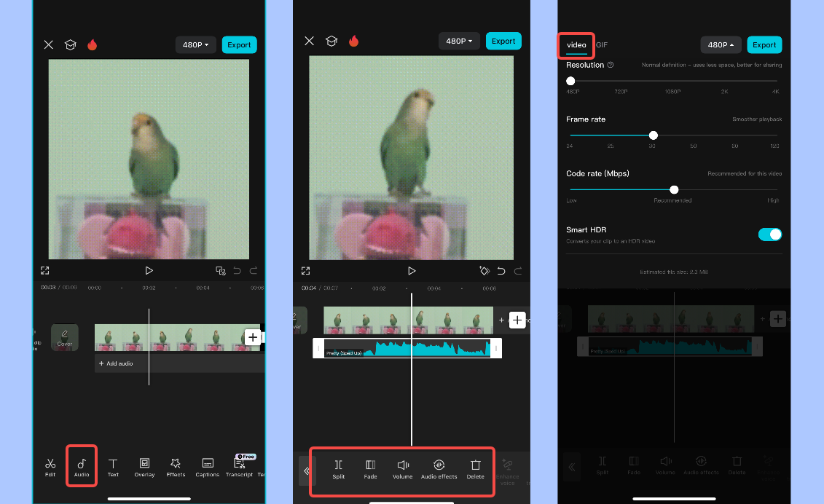Open the Effects panel
The width and height of the screenshot is (824, 504).
click(x=176, y=467)
